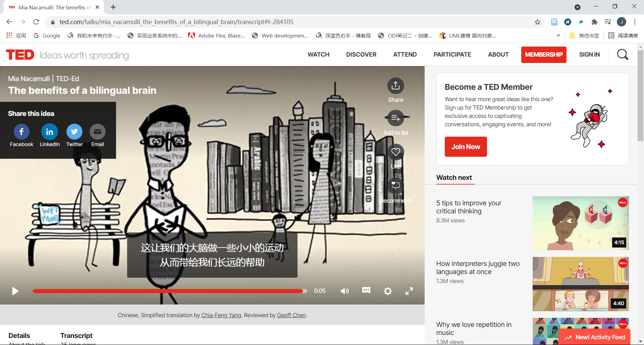
Task: Open translator Chia-Feng Yang's profile
Action: [221, 315]
